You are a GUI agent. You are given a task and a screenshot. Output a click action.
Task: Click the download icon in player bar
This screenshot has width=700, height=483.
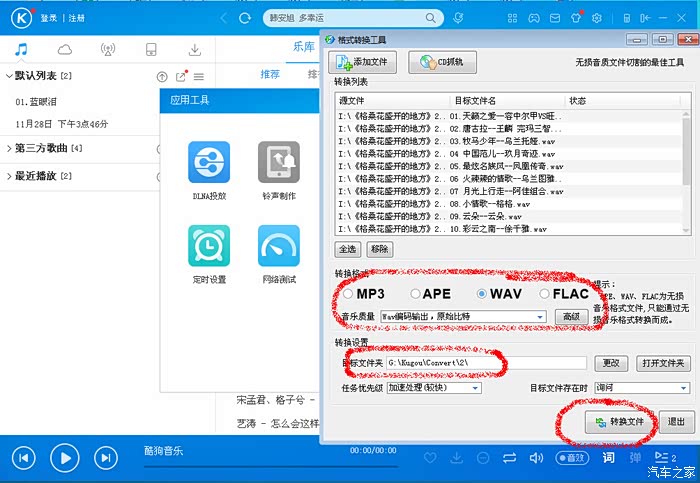pos(457,458)
